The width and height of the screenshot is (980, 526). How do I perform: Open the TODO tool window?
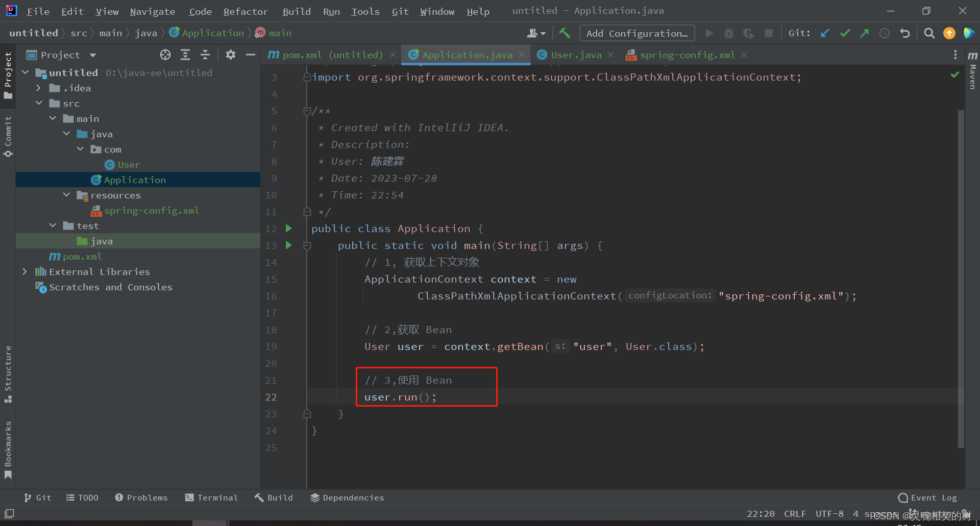pyautogui.click(x=82, y=497)
